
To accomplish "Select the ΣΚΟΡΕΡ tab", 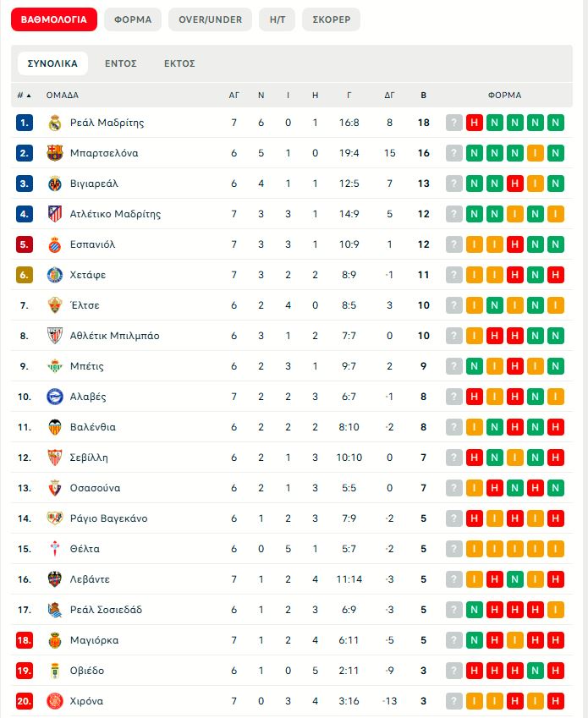I will pyautogui.click(x=331, y=19).
